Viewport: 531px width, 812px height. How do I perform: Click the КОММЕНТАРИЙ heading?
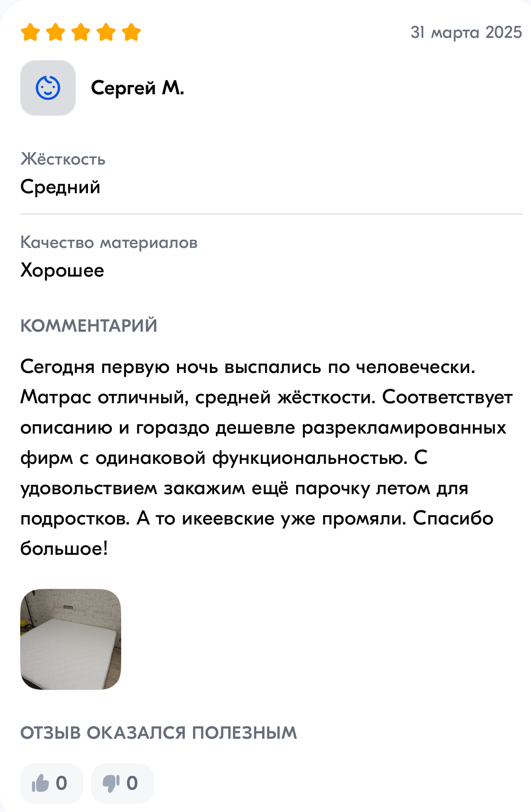click(89, 326)
